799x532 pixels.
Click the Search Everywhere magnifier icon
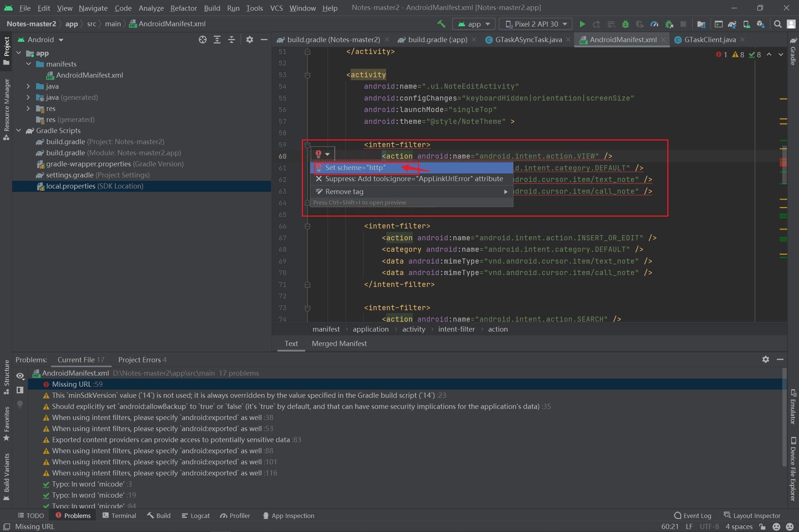(x=778, y=24)
